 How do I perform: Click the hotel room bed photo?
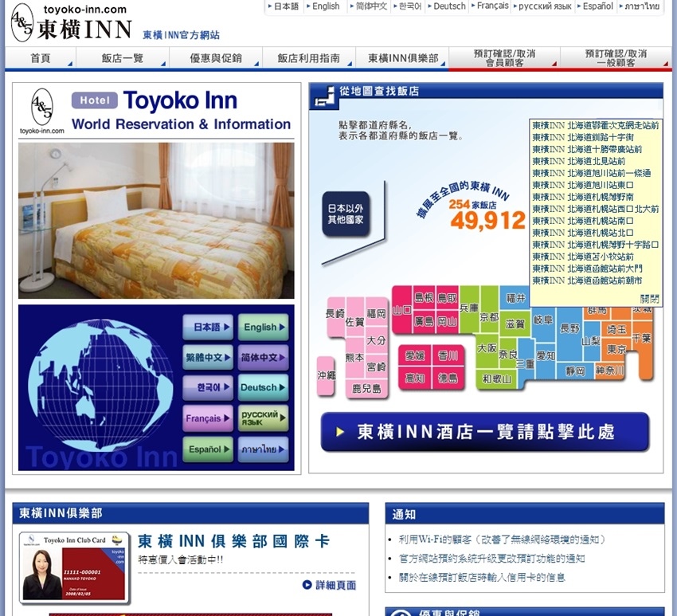pos(156,220)
